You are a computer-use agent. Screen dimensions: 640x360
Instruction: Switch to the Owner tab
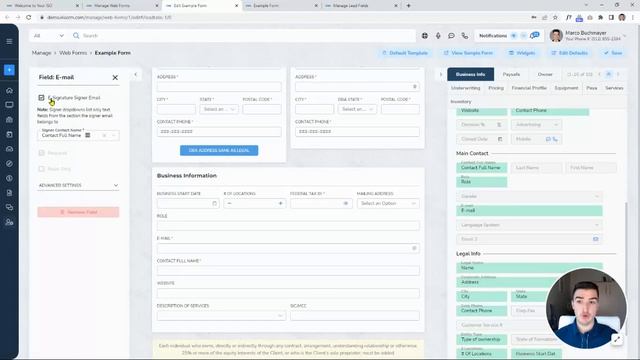click(545, 74)
